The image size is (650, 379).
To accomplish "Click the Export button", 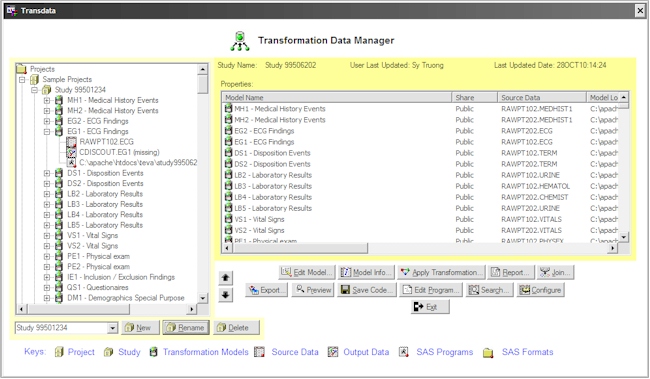I will click(x=266, y=290).
